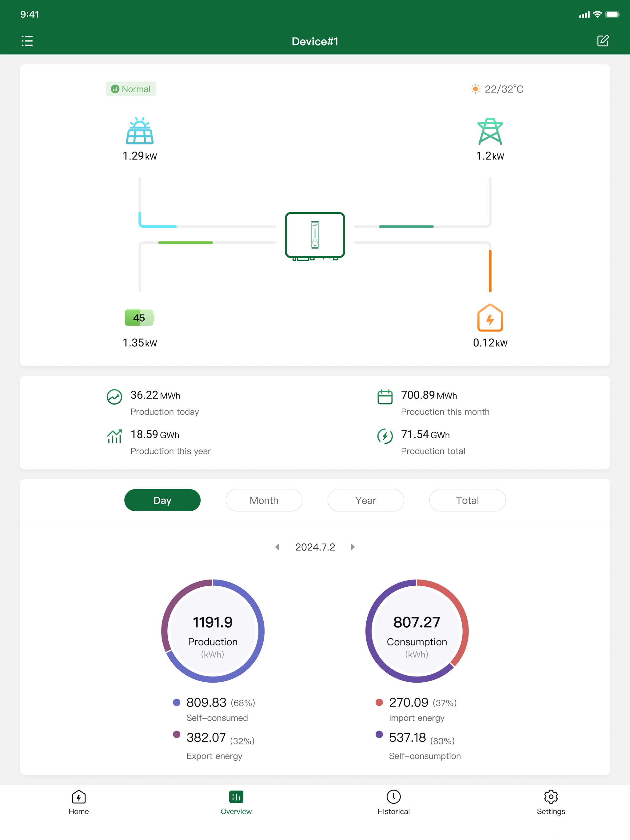Viewport: 630px width, 840px height.
Task: Tap the 22/32°C temperature reading
Action: pos(504,89)
